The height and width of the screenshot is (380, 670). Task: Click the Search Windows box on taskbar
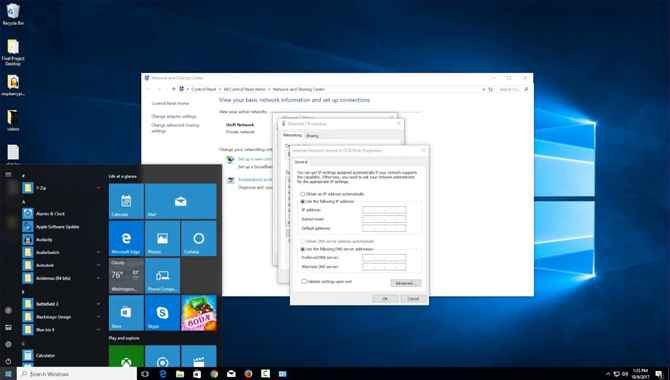(x=77, y=374)
